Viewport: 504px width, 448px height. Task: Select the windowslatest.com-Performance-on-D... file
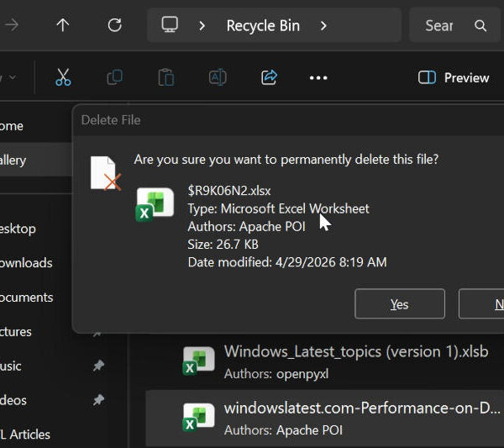pyautogui.click(x=324, y=419)
